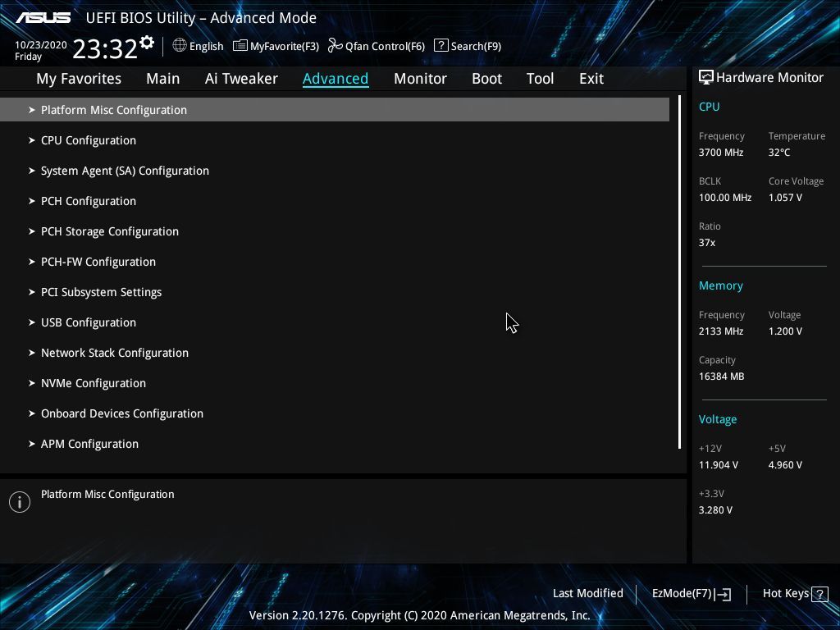View Last Modified settings
The image size is (840, 630).
(587, 594)
